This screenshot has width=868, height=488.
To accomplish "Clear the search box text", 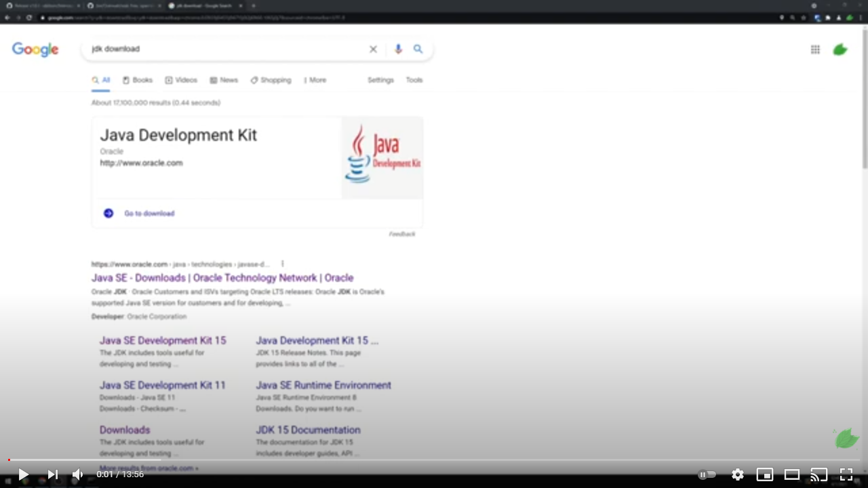I will click(373, 49).
